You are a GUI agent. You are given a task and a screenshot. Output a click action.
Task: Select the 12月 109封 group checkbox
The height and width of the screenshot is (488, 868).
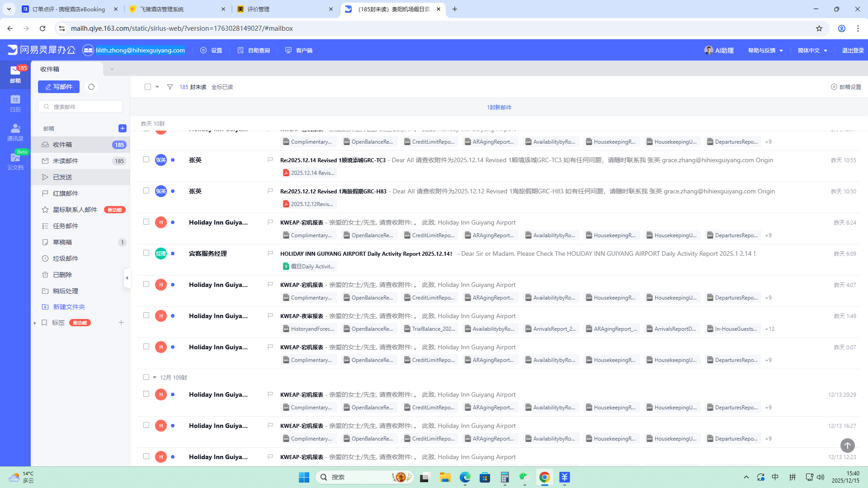pyautogui.click(x=146, y=377)
